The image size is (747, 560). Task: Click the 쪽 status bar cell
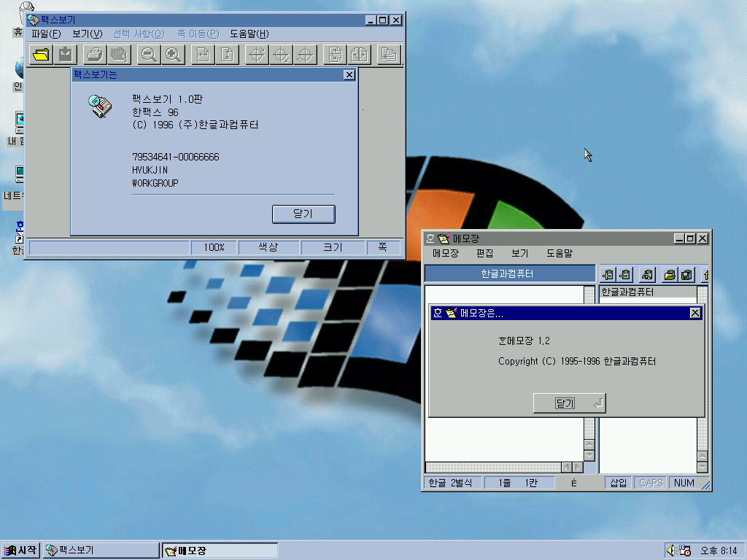pyautogui.click(x=383, y=248)
